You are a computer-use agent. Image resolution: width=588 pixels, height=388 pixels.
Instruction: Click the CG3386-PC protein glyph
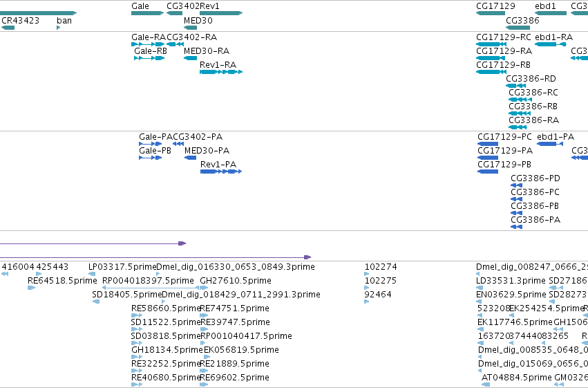[x=516, y=200]
